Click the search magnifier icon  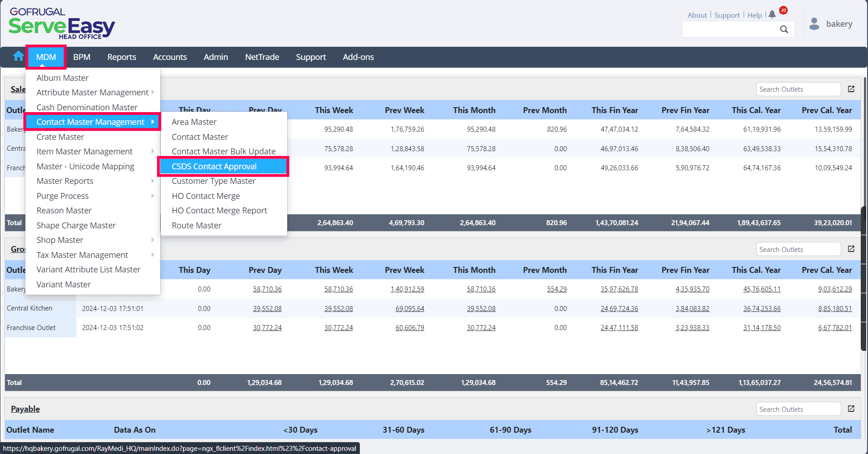pos(784,30)
